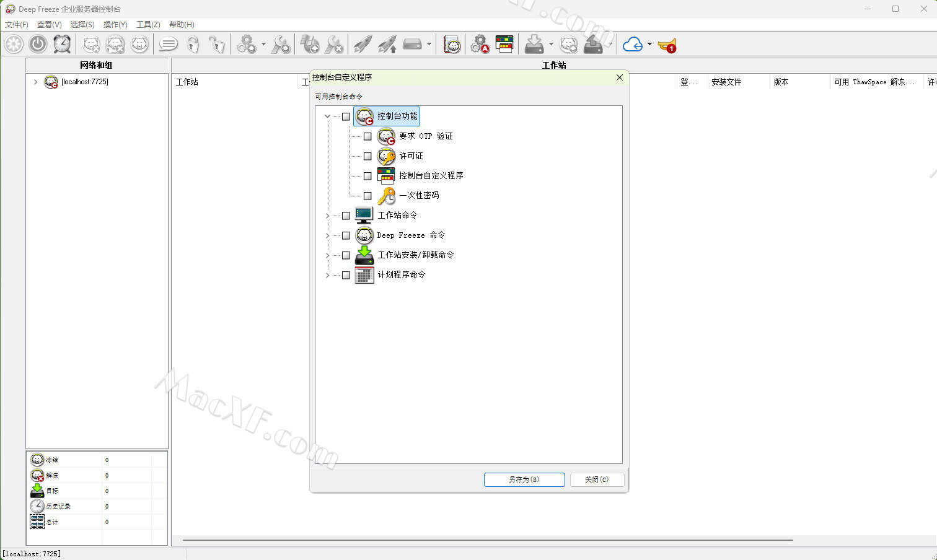Open dropdown arrow beside the gray drive icon
Viewport: 937px width, 560px height.
[429, 45]
